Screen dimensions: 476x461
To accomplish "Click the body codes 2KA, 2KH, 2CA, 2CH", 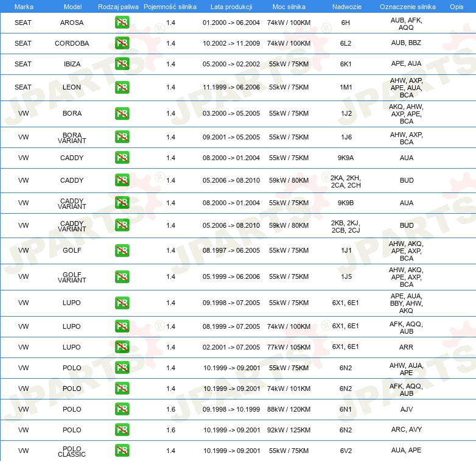I will coord(346,181).
